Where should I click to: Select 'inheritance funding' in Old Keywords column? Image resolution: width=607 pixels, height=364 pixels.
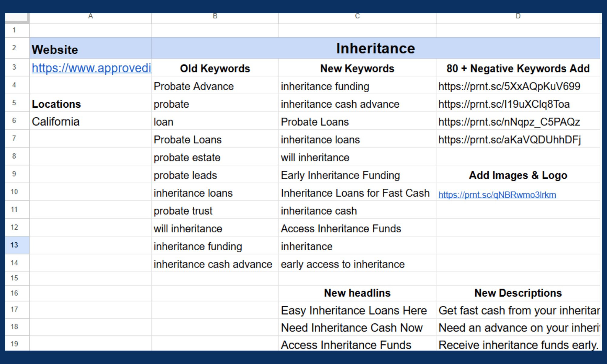pos(215,246)
